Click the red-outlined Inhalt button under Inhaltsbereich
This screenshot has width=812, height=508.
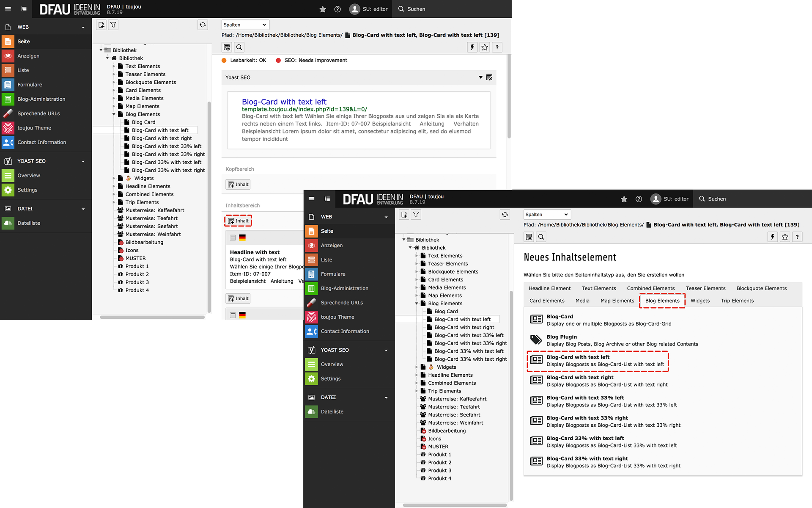click(x=238, y=221)
